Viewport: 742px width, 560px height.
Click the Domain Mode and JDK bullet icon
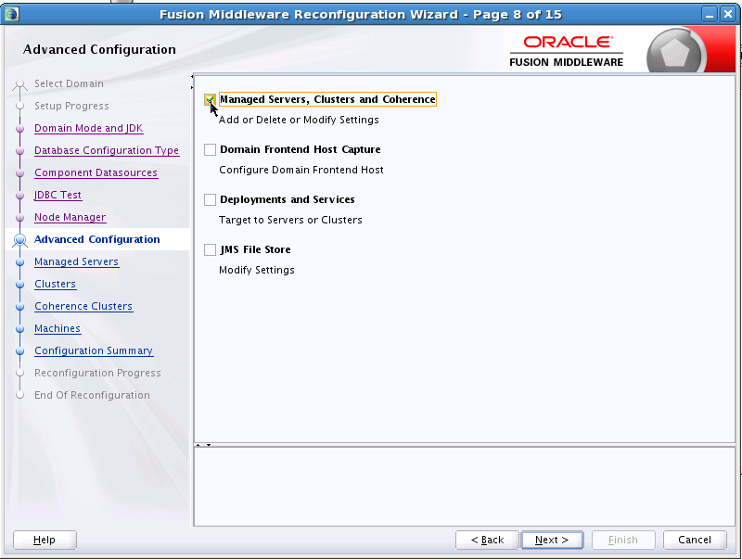click(19, 129)
